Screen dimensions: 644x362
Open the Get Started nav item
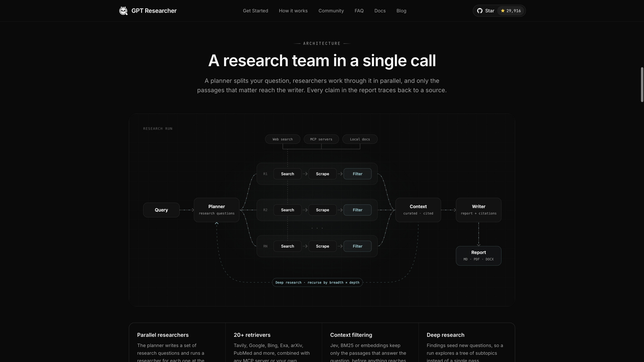tap(256, 11)
